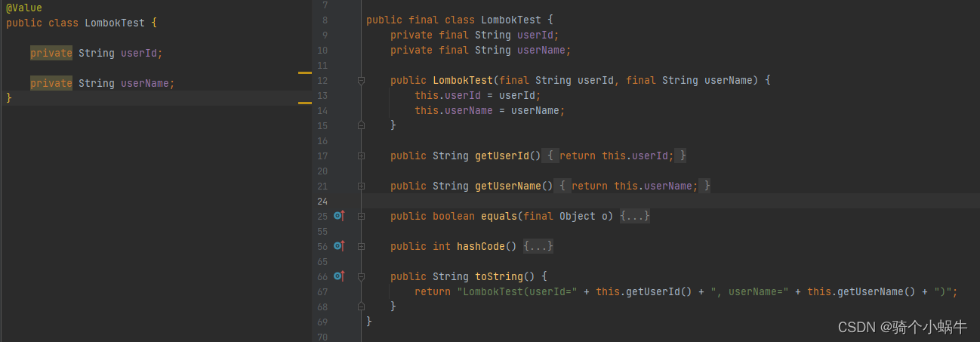Expand the getUserName method fold toggle
The image size is (980, 342).
361,186
